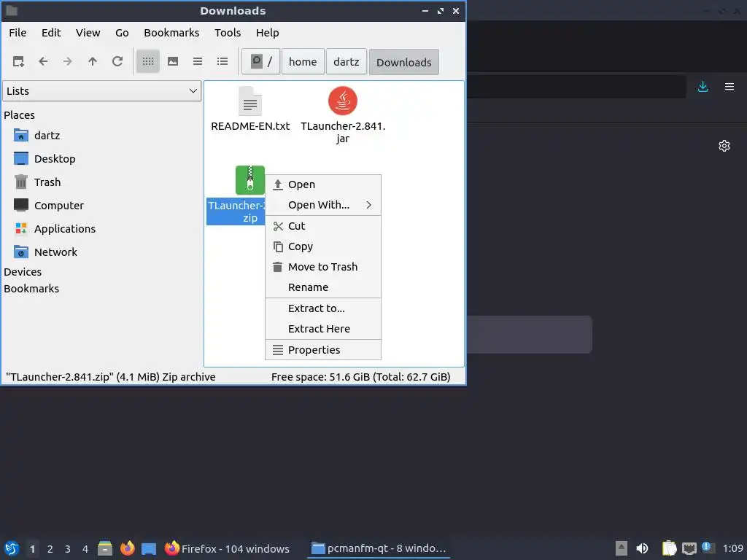Image resolution: width=747 pixels, height=560 pixels.
Task: Go back using the left arrow
Action: [x=43, y=61]
